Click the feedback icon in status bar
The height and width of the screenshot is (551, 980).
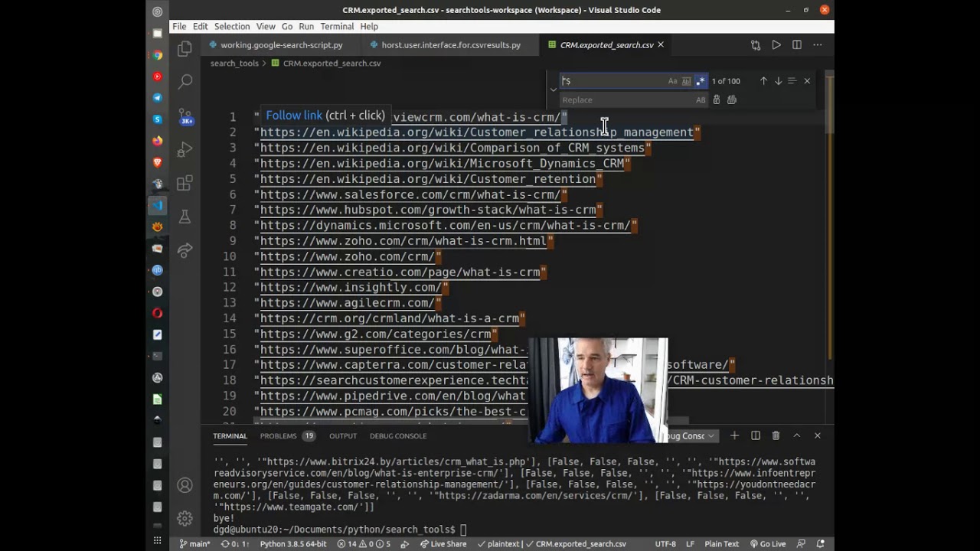pyautogui.click(x=803, y=544)
